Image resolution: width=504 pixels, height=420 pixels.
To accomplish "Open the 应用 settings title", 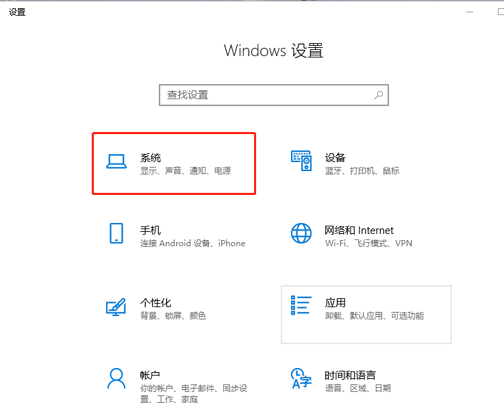I will [x=336, y=303].
